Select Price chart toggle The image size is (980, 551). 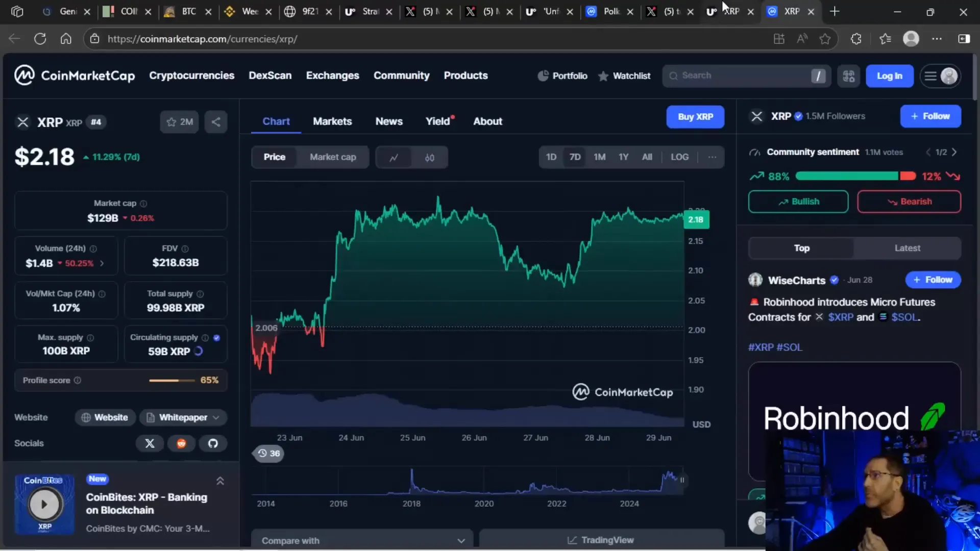click(275, 157)
